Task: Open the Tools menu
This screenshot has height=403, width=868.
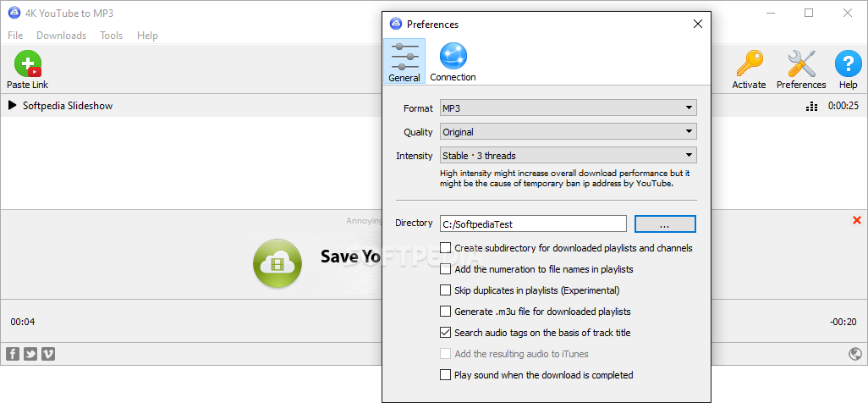Action: coord(112,35)
